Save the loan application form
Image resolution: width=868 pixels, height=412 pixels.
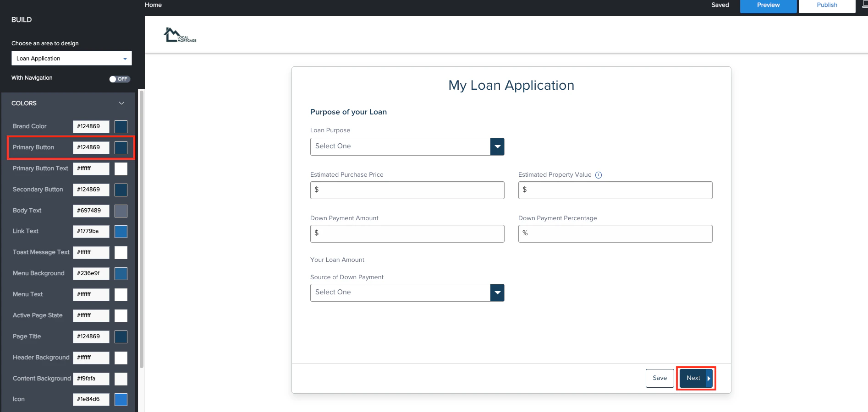point(659,378)
